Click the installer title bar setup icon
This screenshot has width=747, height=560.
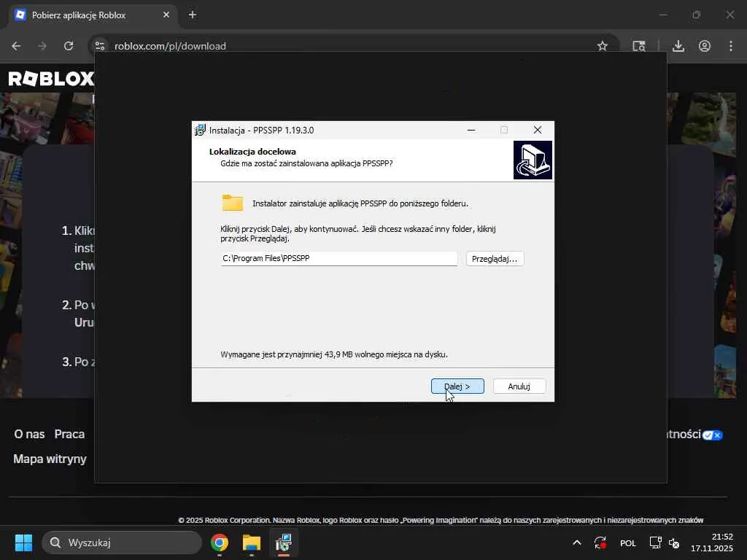200,130
